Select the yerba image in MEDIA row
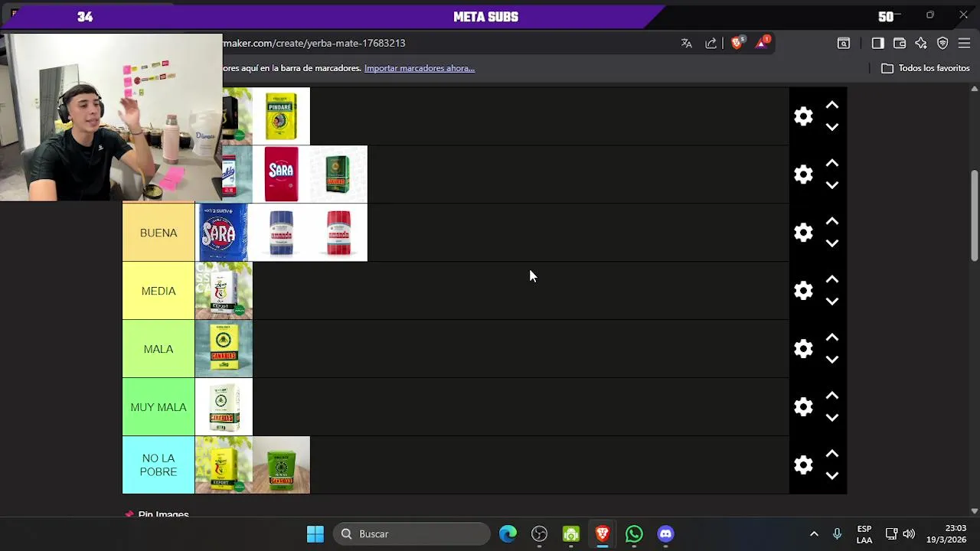The height and width of the screenshot is (551, 980). click(x=224, y=291)
